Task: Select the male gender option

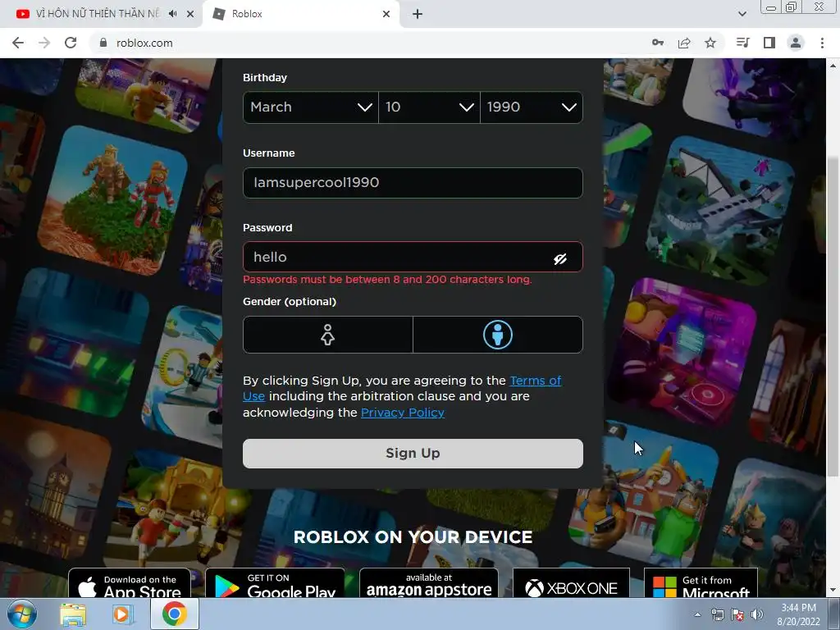Action: click(498, 335)
